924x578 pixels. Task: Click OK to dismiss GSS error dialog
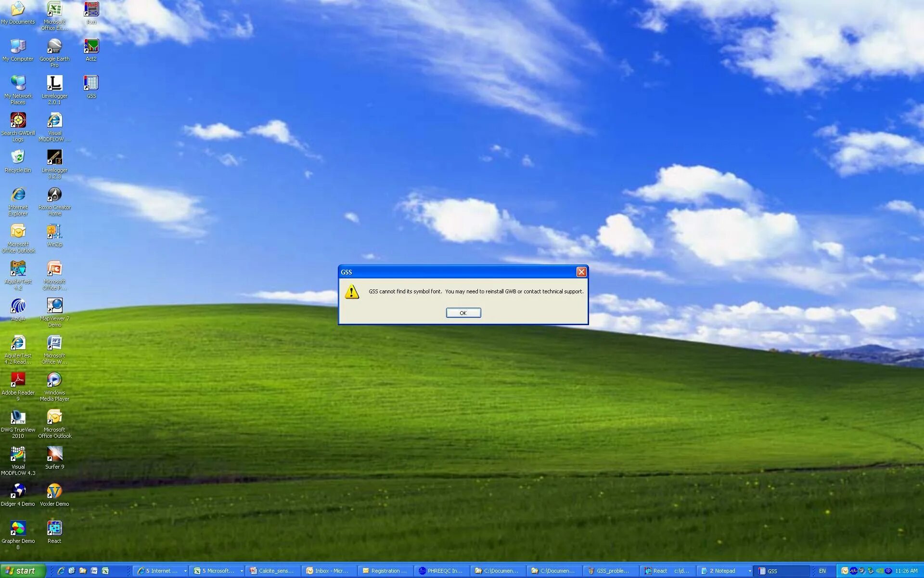tap(463, 312)
